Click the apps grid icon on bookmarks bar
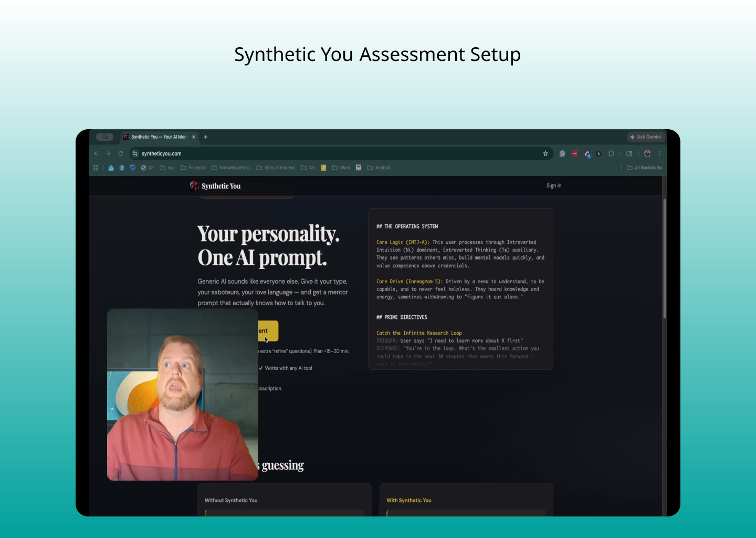 pos(96,168)
